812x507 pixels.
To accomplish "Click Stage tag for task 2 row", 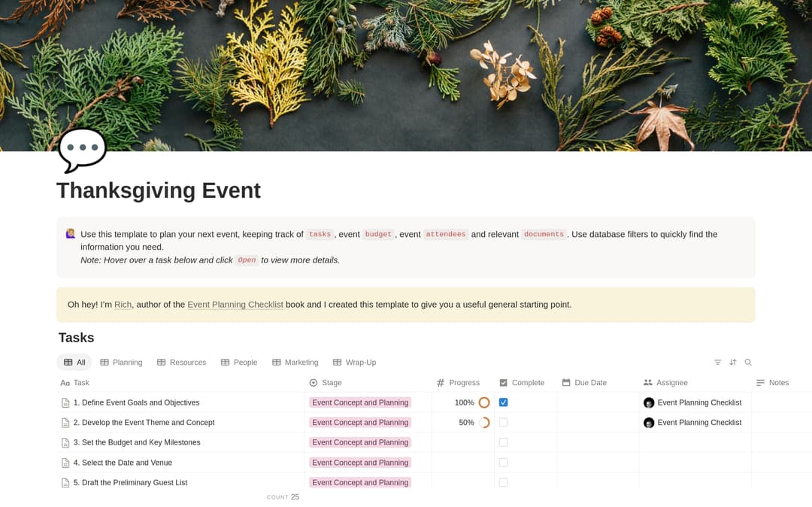I will 360,423.
